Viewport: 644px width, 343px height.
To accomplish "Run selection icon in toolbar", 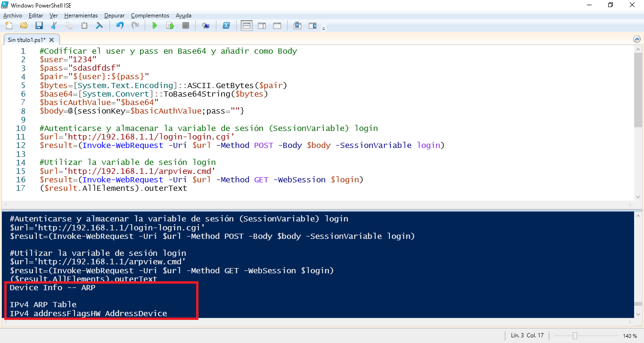I will [x=170, y=26].
